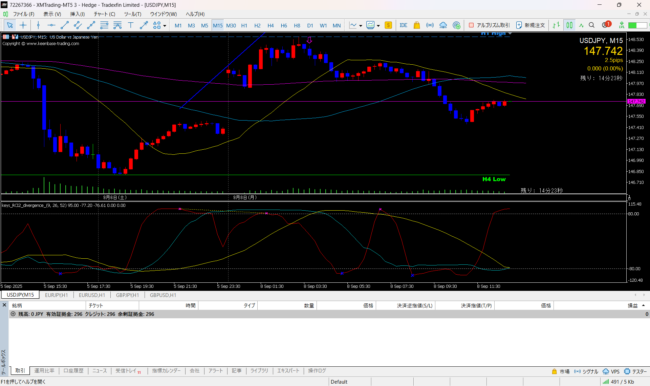650x386 pixels.
Task: Click the 新規注文 new order button
Action: point(531,25)
